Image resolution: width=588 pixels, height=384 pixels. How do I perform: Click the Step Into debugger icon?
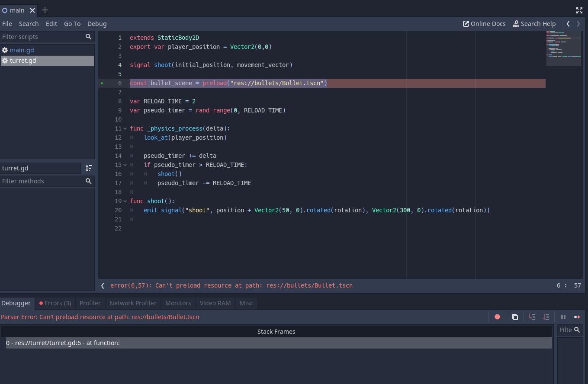pyautogui.click(x=532, y=317)
